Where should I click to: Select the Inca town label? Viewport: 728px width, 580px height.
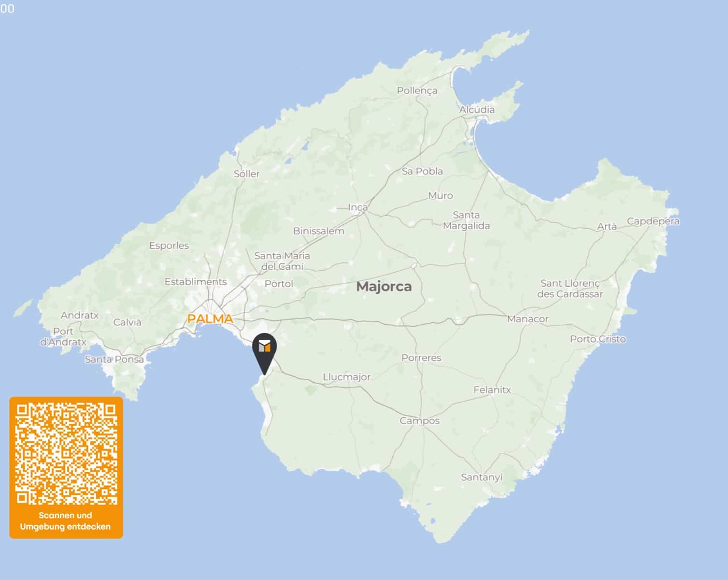click(358, 207)
